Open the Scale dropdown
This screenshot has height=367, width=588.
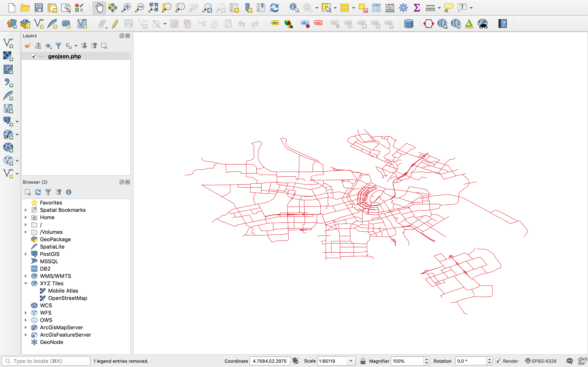tap(351, 361)
